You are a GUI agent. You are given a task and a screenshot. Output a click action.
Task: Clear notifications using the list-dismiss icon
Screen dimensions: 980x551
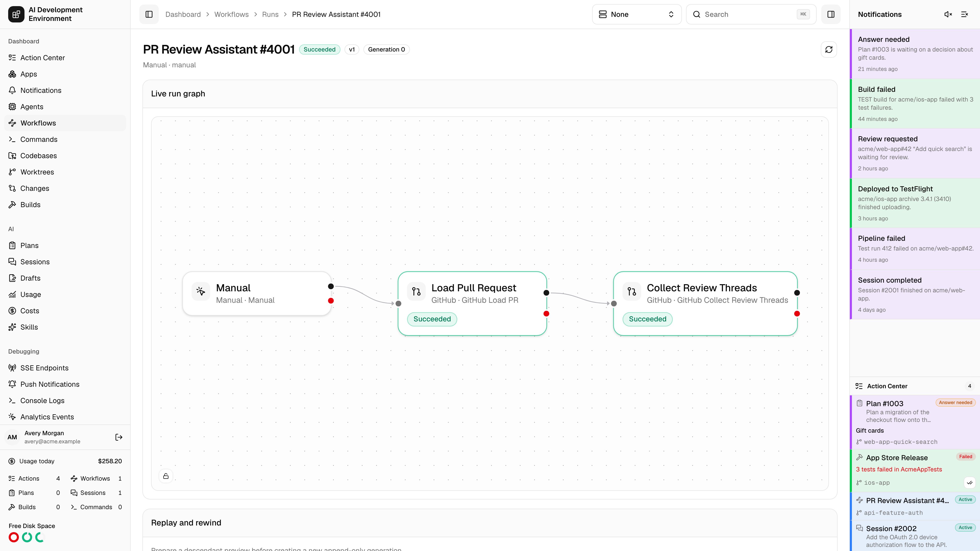pos(964,15)
